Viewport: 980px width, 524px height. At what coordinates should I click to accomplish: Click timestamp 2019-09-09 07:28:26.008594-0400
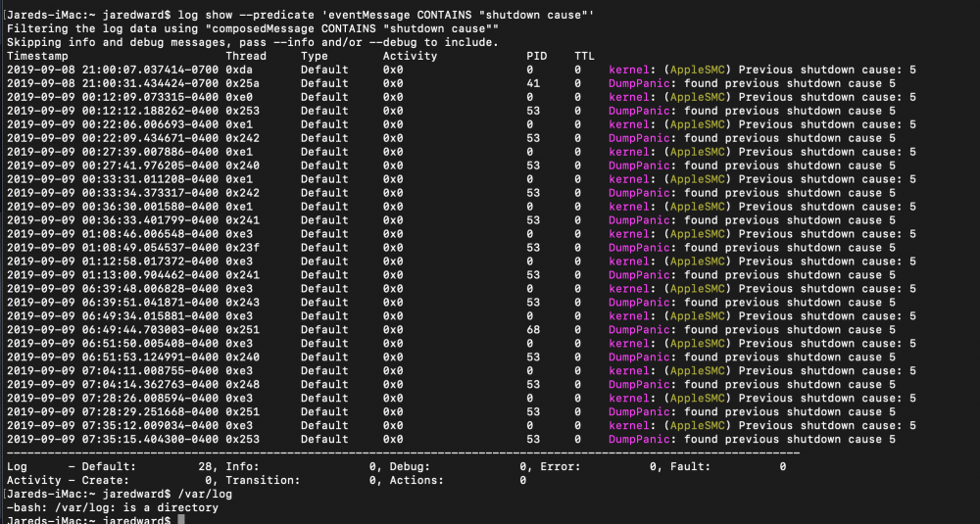point(113,399)
